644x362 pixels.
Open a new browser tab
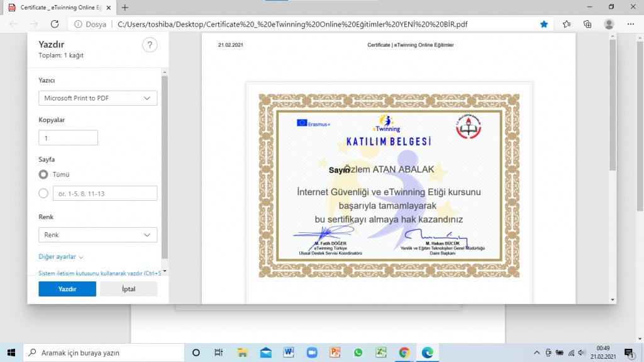point(125,8)
